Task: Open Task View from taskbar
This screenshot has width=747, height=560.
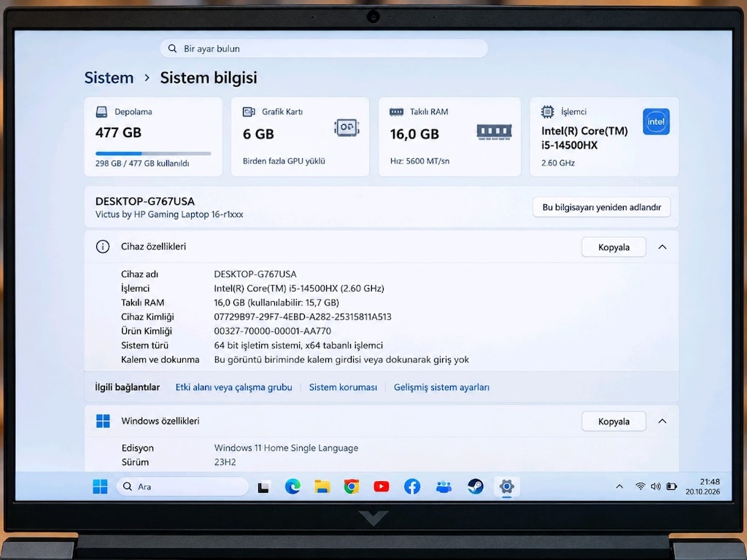Action: 263,487
